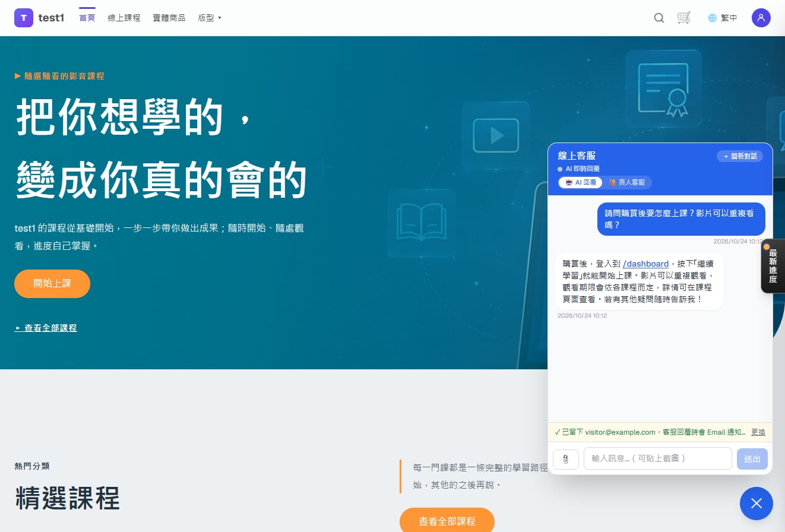This screenshot has width=785, height=532.
Task: Click the user question bubble 請問購買後要怎麼上課
Action: pos(681,218)
